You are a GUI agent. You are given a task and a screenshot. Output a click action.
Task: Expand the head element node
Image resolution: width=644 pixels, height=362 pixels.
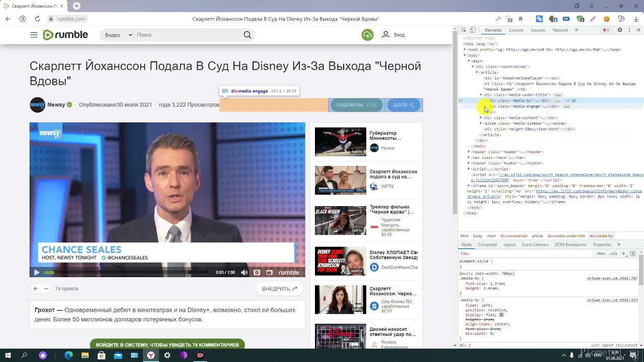[465, 50]
